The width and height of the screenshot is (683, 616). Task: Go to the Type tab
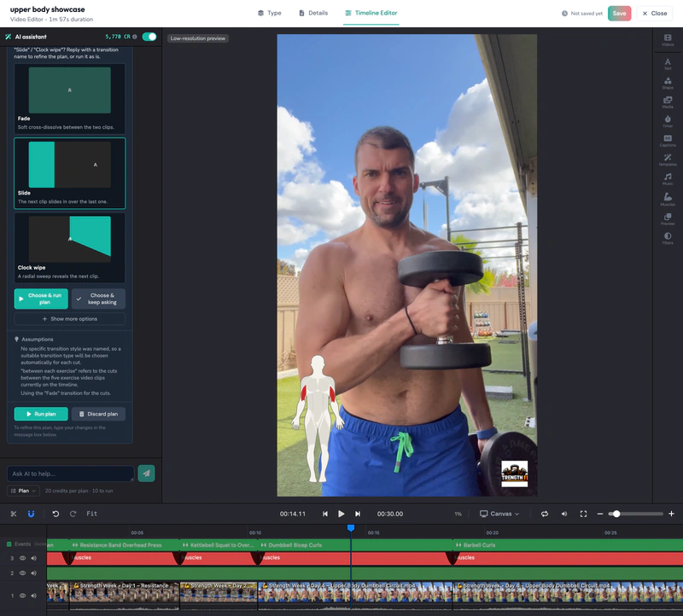(269, 13)
